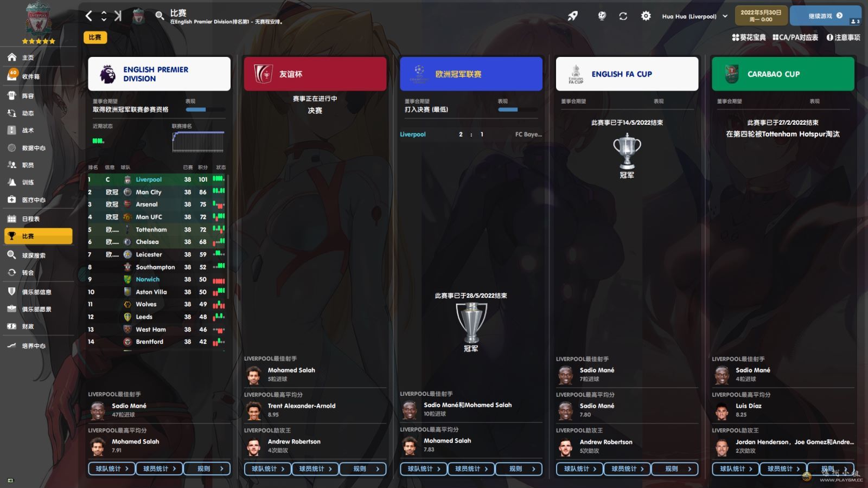Click the league table vertical scrollbar
Viewport: 868px width, 488px height.
click(x=227, y=236)
